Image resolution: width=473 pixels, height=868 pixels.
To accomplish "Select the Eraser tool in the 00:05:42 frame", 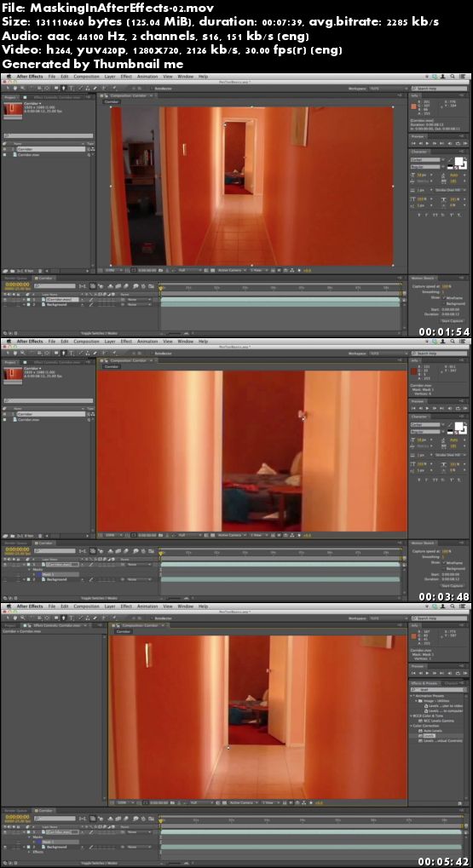I will pyautogui.click(x=94, y=618).
